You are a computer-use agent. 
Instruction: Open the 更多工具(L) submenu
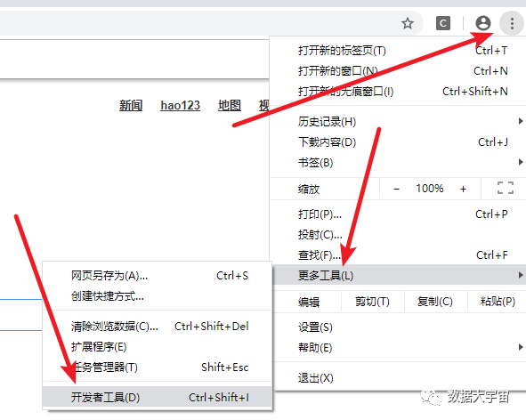click(x=398, y=276)
